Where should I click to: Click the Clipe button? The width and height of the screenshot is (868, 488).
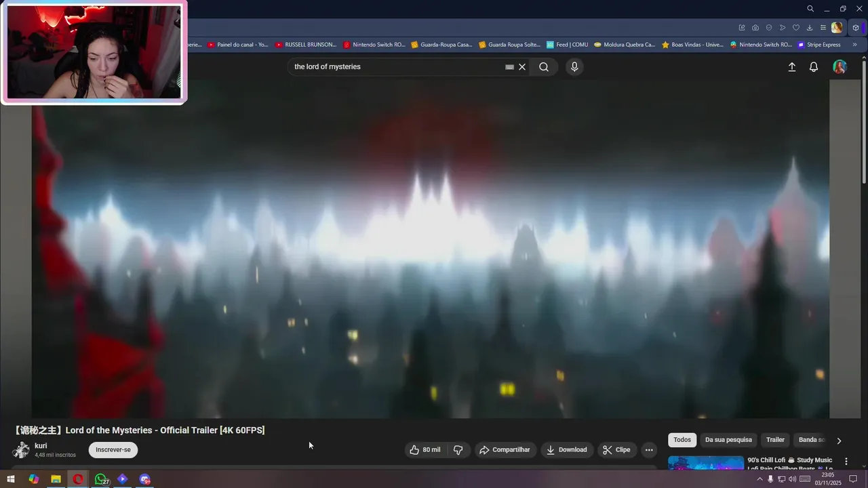click(x=616, y=450)
